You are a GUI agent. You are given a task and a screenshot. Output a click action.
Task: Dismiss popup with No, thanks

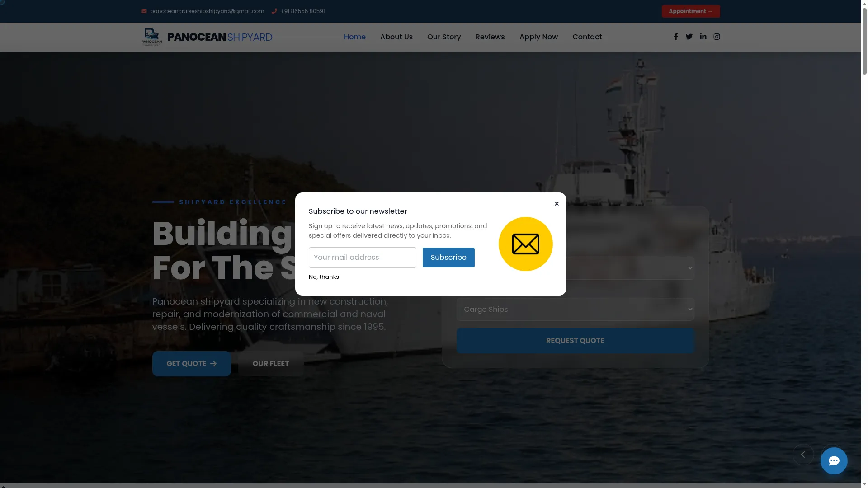click(x=323, y=277)
